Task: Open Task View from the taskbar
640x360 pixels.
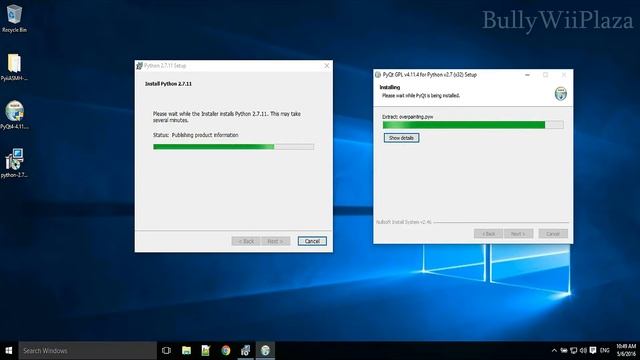Action: [166, 351]
